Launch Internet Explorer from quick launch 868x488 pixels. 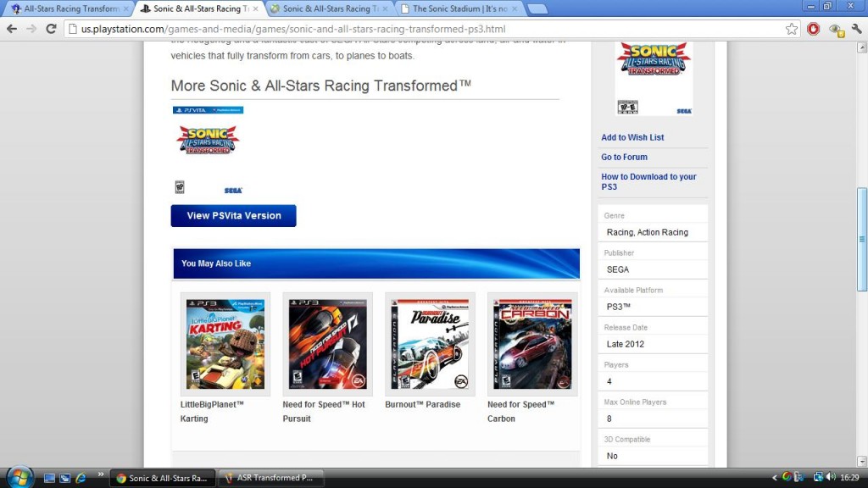tap(81, 478)
